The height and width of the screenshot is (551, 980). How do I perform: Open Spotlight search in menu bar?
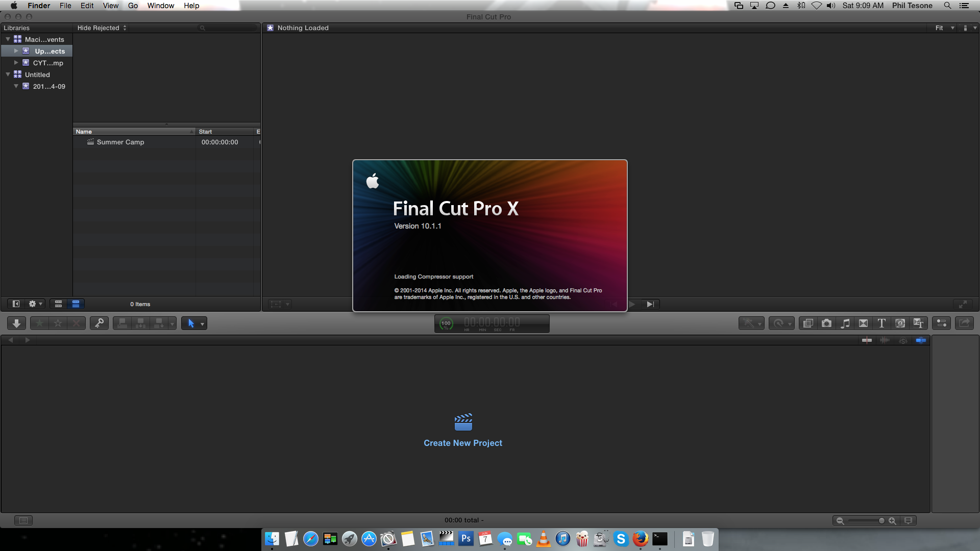947,6
